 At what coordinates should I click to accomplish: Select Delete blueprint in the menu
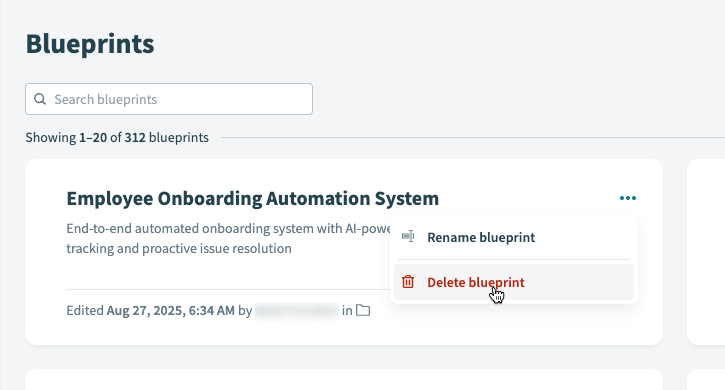[x=514, y=282]
